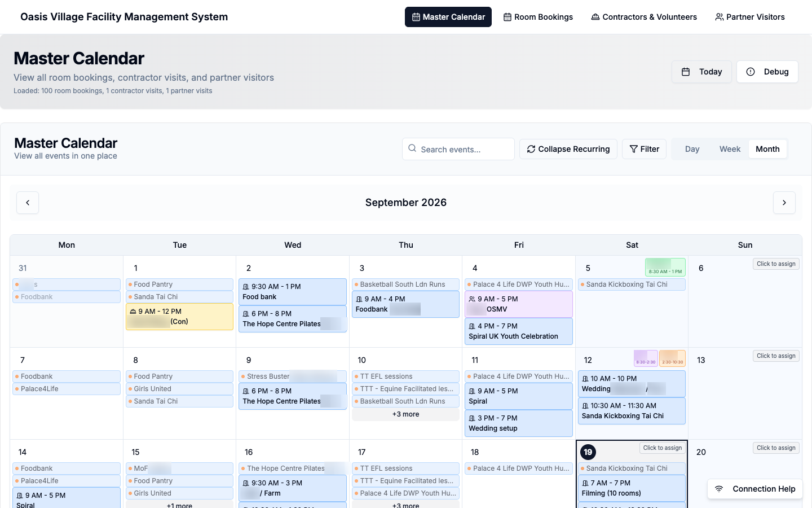Open Wedding setup event on Friday 11
This screenshot has height=508, width=812.
(x=519, y=423)
